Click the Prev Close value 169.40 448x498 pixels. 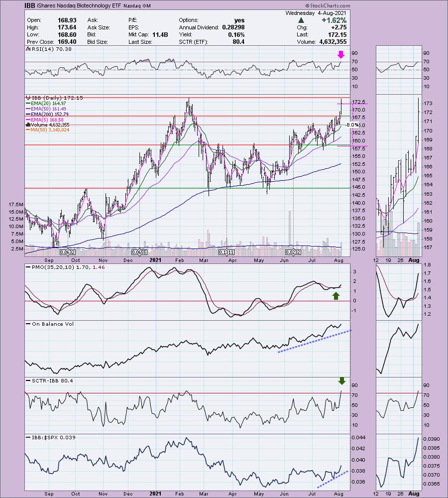[x=67, y=42]
